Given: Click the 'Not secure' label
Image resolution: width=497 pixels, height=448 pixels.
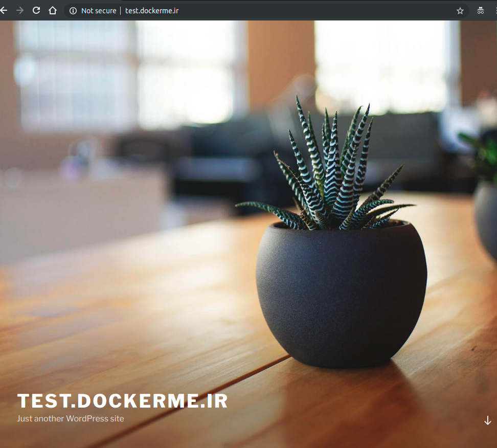Looking at the screenshot, I should click(99, 11).
